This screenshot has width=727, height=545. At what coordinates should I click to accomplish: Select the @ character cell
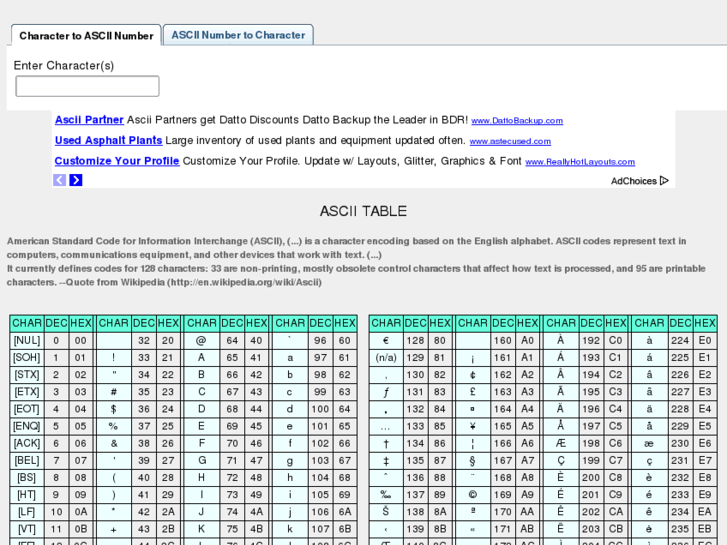201,340
